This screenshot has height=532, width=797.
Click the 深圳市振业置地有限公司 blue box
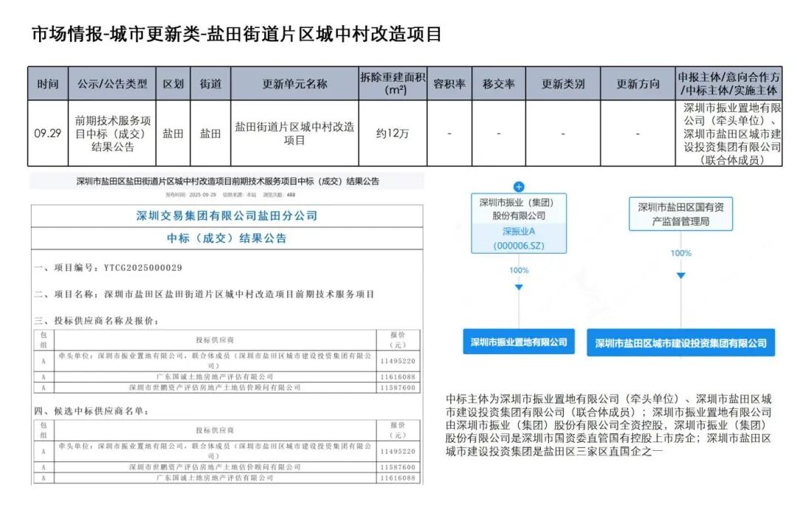tap(519, 342)
